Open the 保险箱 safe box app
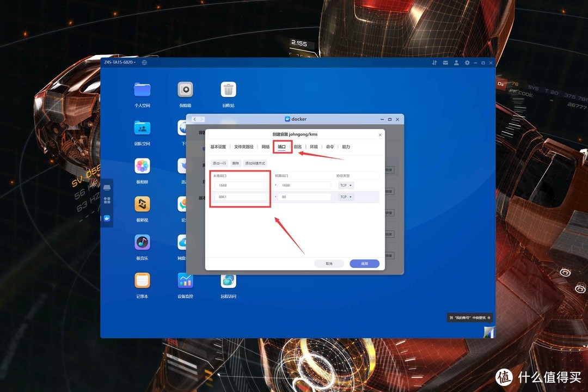588x392 pixels. 185,90
